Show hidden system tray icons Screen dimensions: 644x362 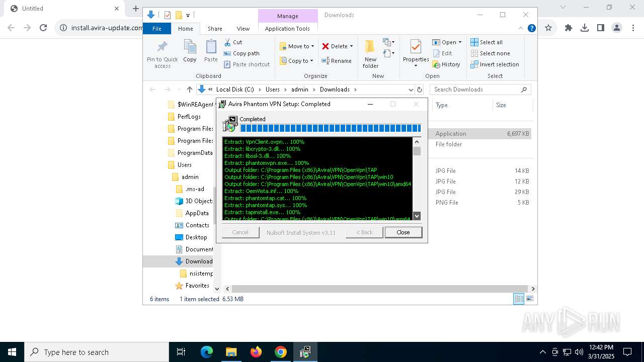coord(542,352)
